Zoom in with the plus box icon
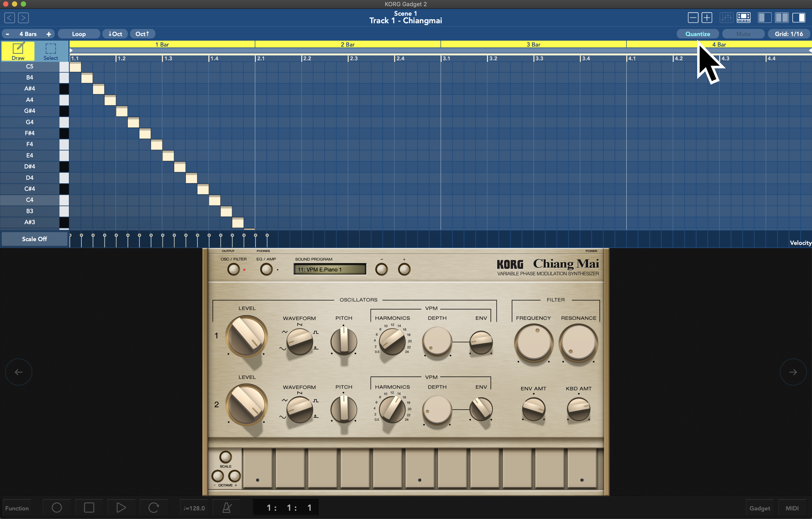 pyautogui.click(x=707, y=17)
